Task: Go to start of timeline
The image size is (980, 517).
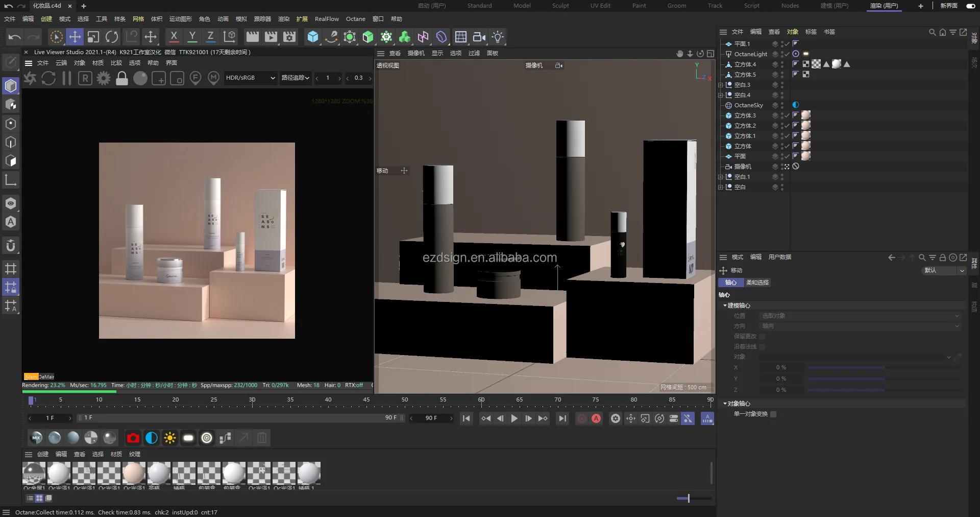Action: coord(466,418)
